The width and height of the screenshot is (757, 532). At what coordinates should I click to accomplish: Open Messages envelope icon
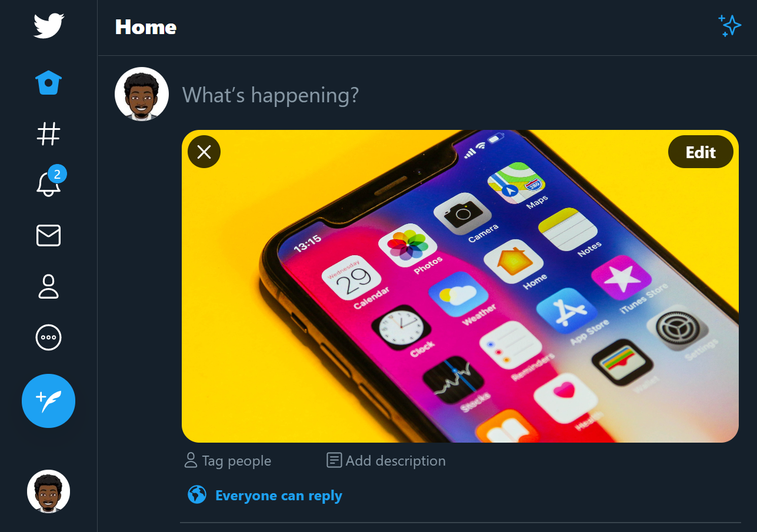pos(49,236)
